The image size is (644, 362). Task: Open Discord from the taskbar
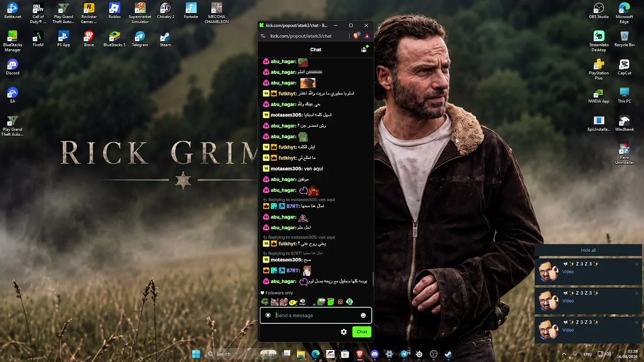tap(374, 354)
